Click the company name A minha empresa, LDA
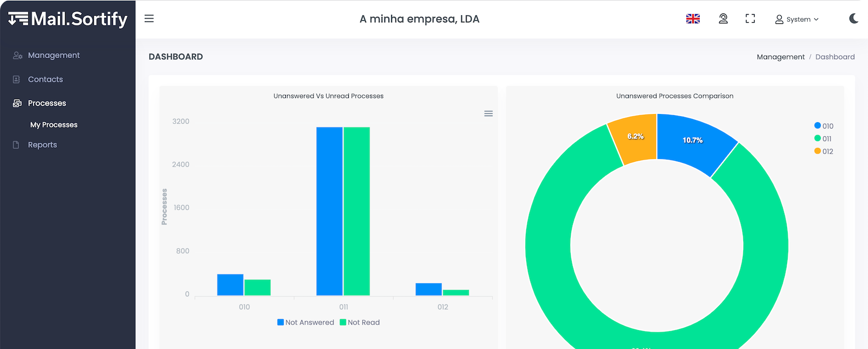 [x=419, y=19]
